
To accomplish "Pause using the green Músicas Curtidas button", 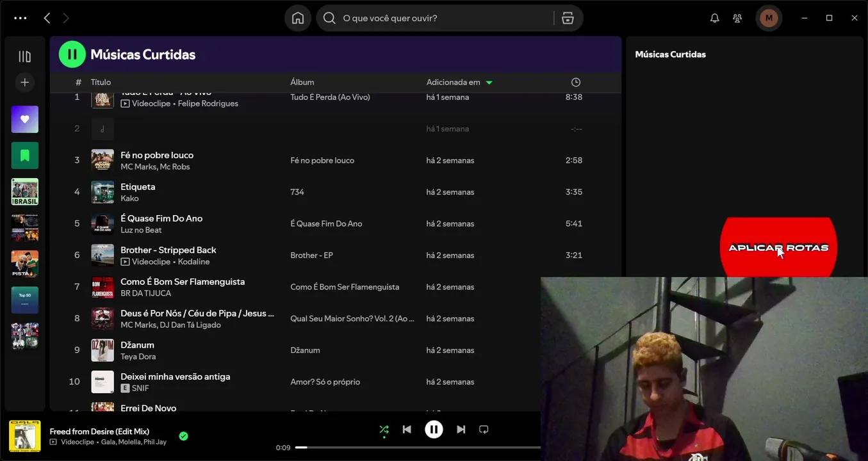I will [x=72, y=54].
